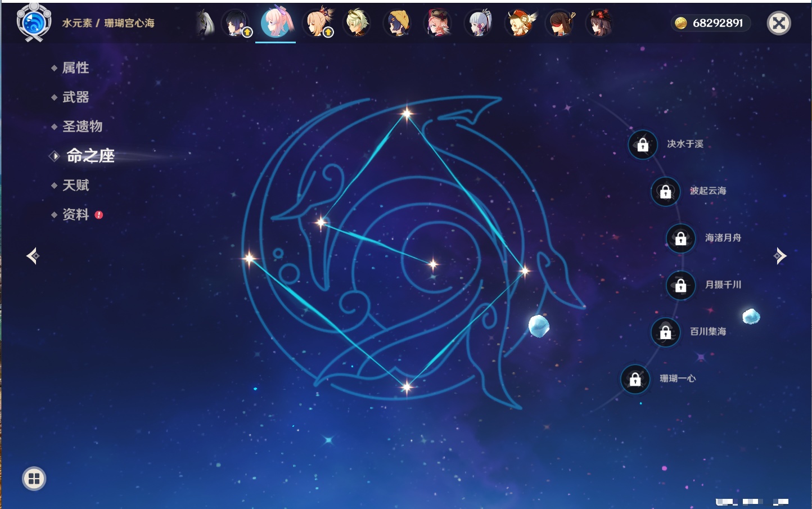The height and width of the screenshot is (509, 812).
Task: Switch to the 武器 weapon menu
Action: (75, 97)
